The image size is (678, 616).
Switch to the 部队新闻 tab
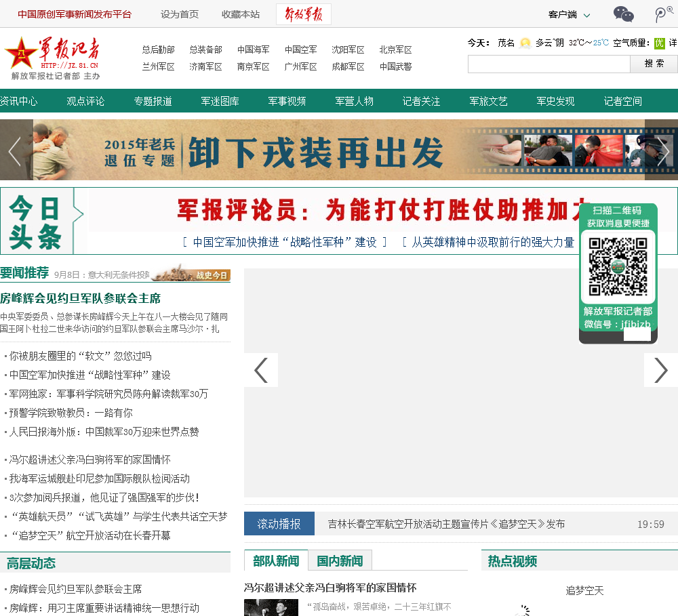(276, 560)
